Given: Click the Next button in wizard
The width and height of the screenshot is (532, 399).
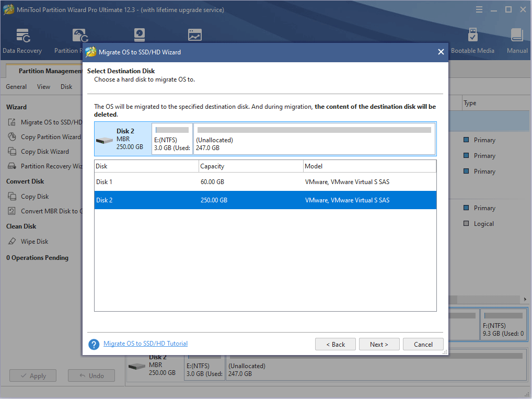Looking at the screenshot, I should tap(379, 344).
